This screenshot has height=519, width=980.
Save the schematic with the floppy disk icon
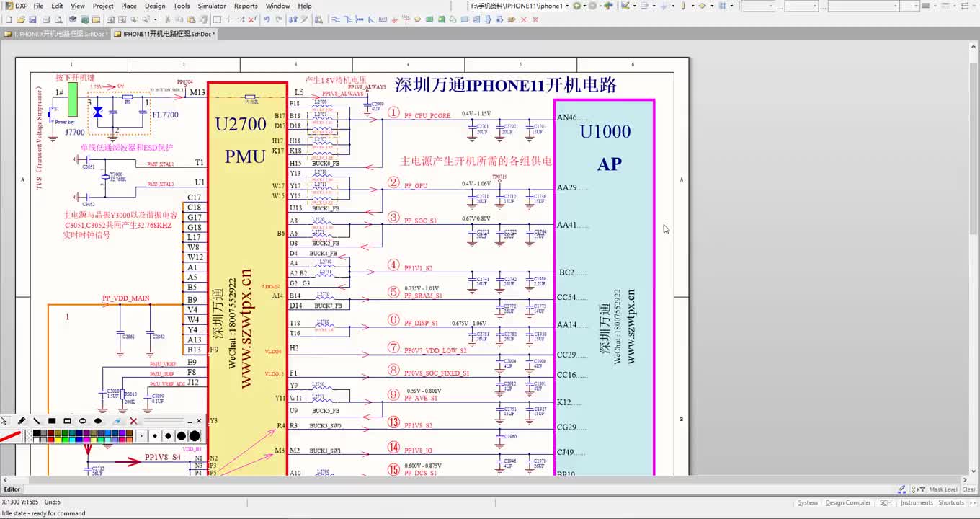(32, 19)
